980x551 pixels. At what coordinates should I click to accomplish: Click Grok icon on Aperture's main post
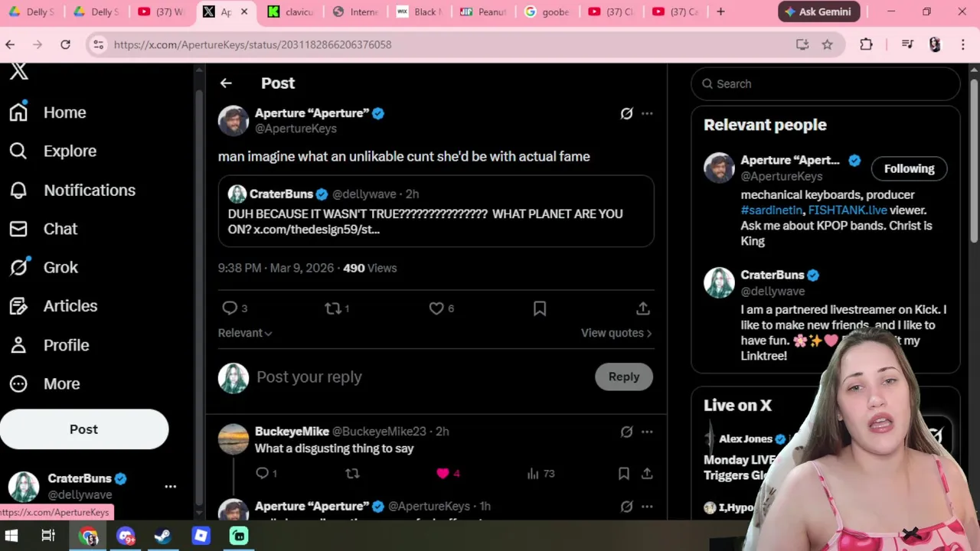click(x=626, y=113)
